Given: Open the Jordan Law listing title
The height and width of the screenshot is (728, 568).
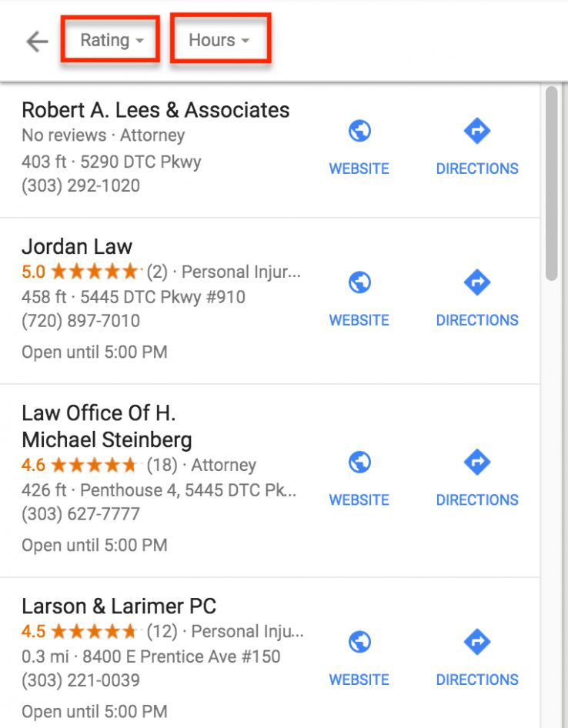Looking at the screenshot, I should pos(77,247).
